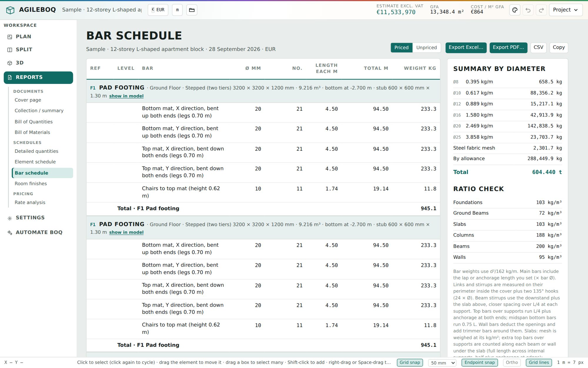
Task: Click the 3D cube icon in sidebar
Action: click(x=10, y=63)
